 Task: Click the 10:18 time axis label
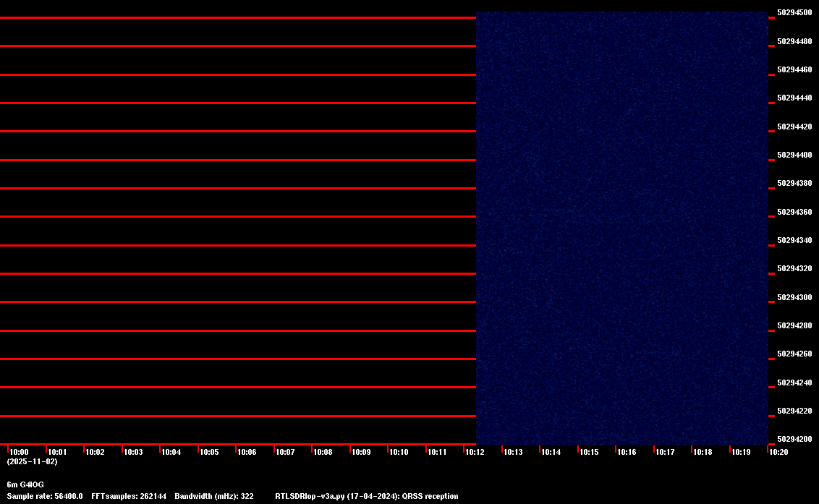(703, 452)
